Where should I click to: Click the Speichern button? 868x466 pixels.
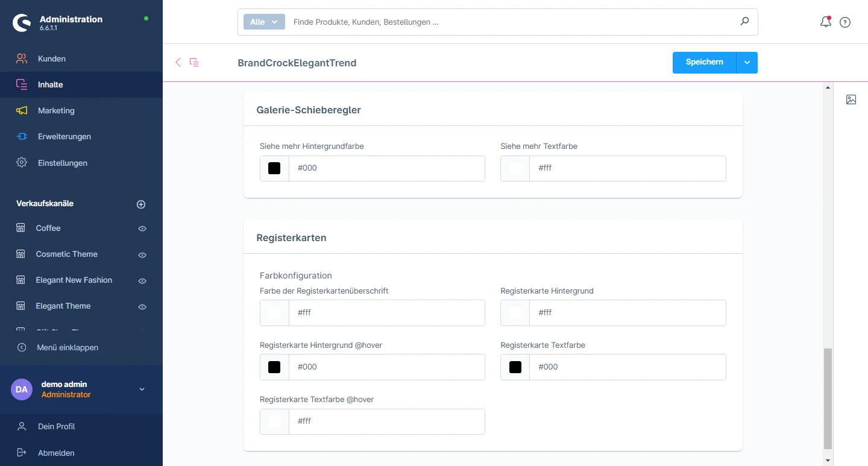(704, 63)
